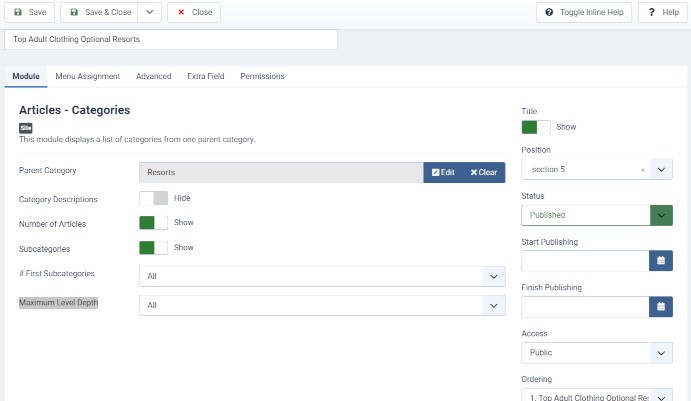The image size is (691, 401).
Task: Switch to the Menu Assignment tab
Action: tap(88, 76)
